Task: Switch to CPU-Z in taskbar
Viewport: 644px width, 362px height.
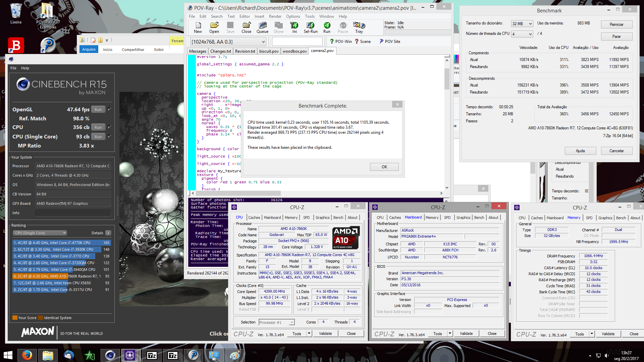Action: tap(130, 355)
